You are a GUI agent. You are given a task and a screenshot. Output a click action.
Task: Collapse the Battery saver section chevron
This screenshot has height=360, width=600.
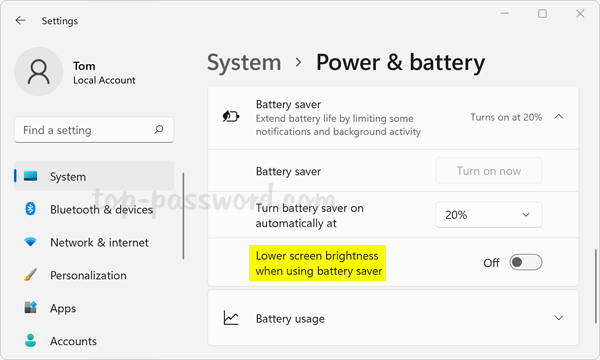pos(559,116)
